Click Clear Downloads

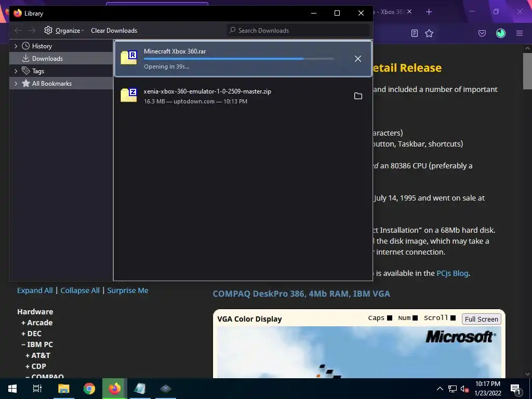(114, 31)
